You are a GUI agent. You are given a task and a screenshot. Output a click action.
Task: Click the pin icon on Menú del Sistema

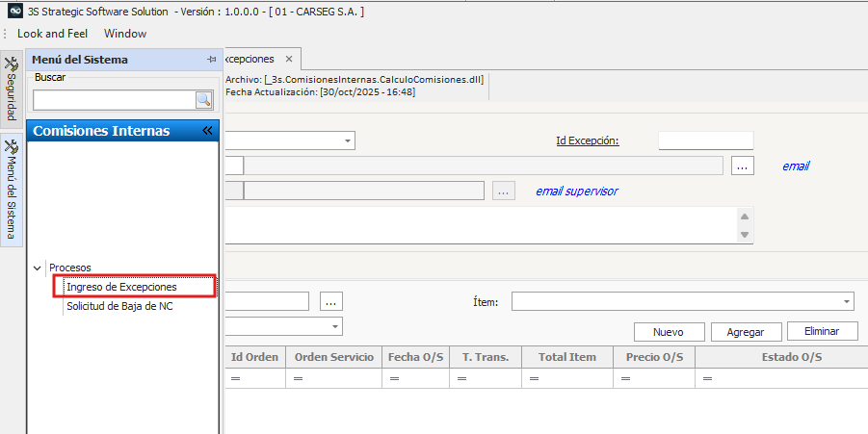point(211,60)
